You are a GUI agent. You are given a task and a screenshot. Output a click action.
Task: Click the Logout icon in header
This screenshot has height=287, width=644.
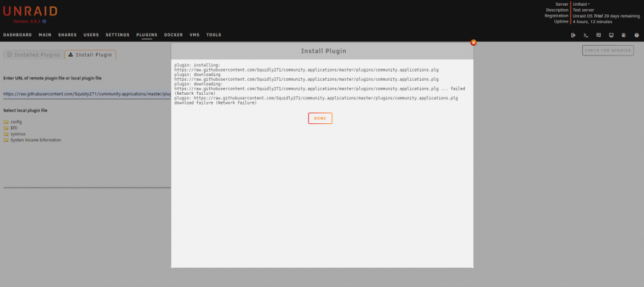[573, 35]
